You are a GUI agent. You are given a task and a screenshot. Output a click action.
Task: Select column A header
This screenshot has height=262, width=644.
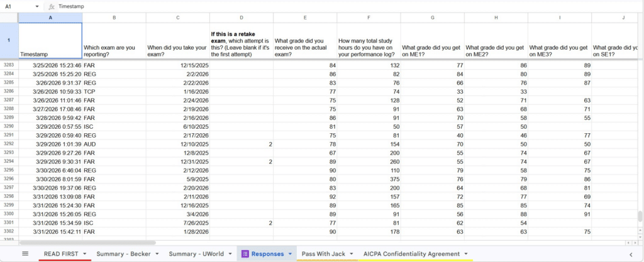coord(50,18)
